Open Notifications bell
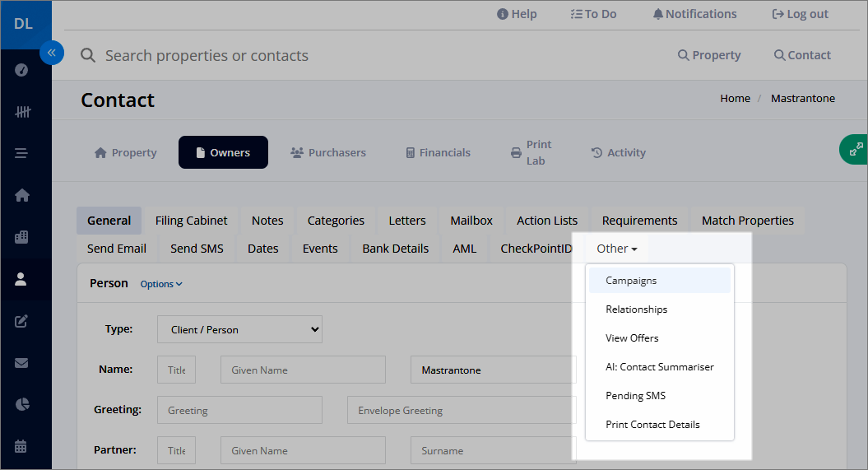Screen dimensions: 868x470 (x=694, y=14)
